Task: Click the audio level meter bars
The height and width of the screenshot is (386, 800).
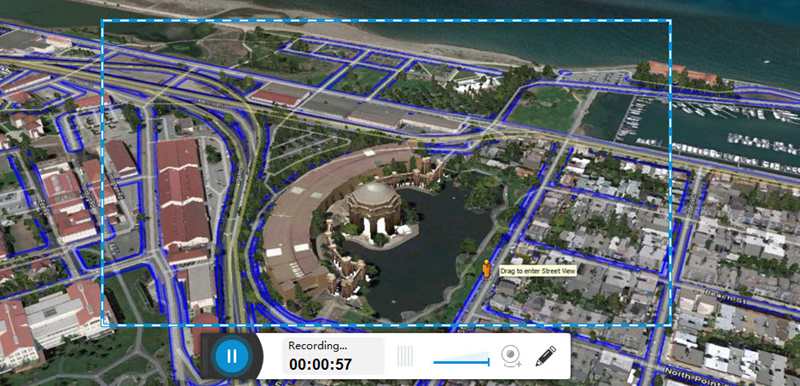Action: click(x=406, y=356)
